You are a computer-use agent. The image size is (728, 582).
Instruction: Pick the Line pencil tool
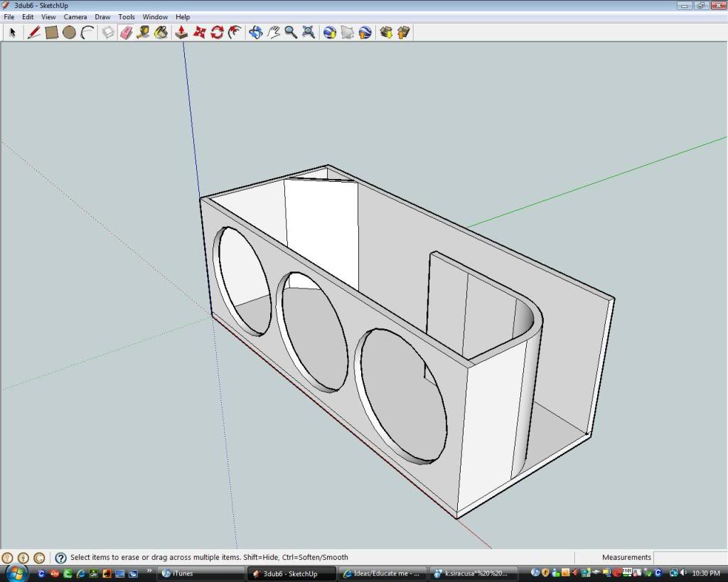(x=33, y=32)
